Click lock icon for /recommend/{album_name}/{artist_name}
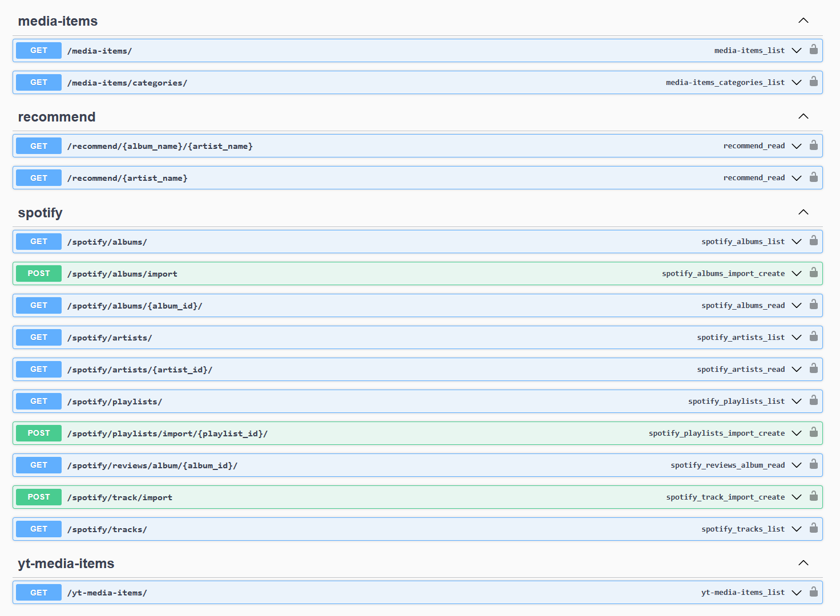The height and width of the screenshot is (616, 840). [814, 145]
